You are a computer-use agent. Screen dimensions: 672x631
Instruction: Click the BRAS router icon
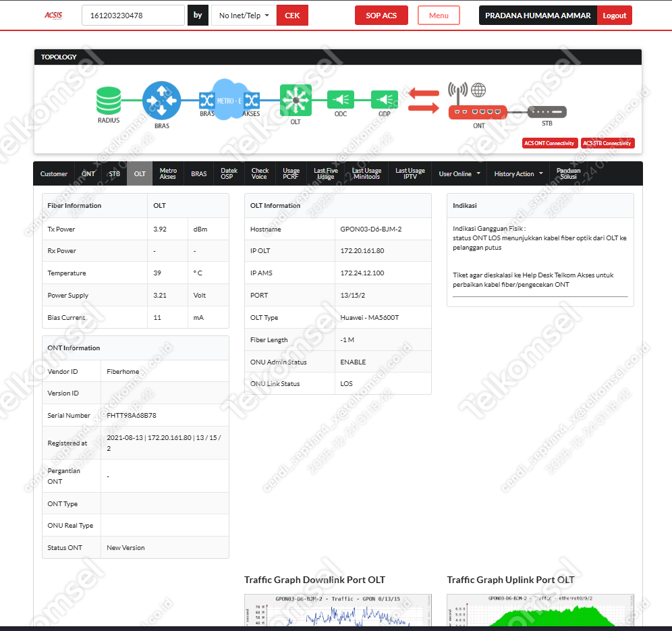(161, 101)
